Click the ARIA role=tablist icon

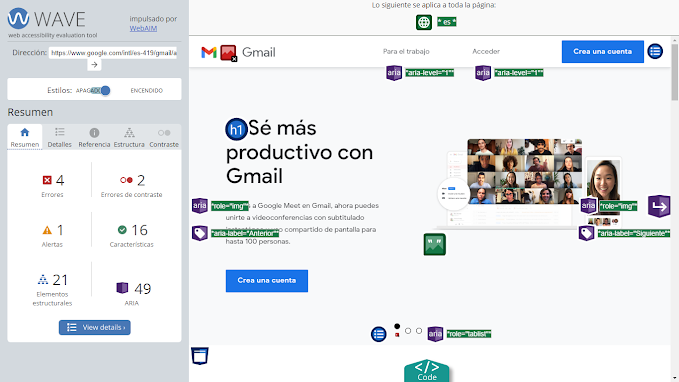435,334
